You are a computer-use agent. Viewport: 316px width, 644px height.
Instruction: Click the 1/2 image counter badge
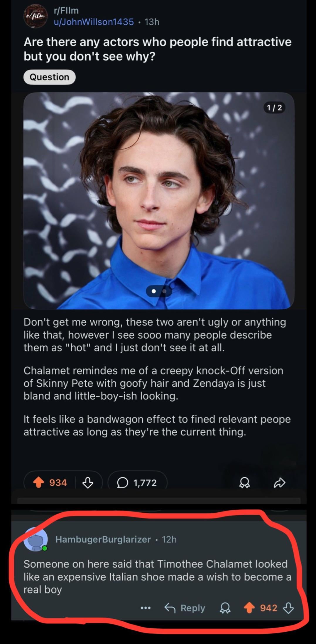[x=274, y=108]
